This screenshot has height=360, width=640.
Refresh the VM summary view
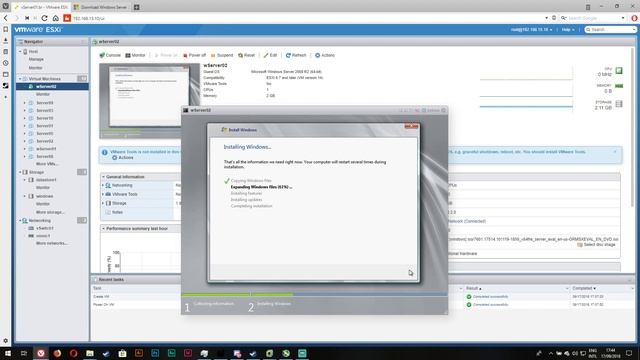(296, 55)
